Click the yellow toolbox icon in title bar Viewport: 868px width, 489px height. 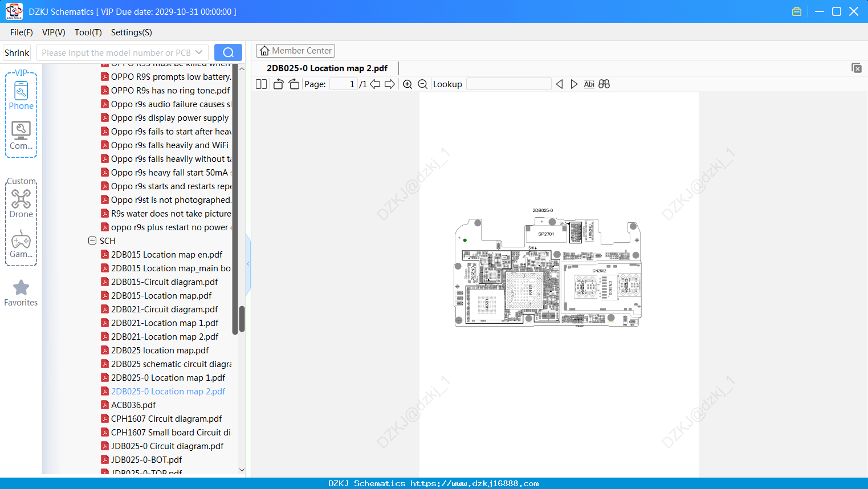coord(797,11)
